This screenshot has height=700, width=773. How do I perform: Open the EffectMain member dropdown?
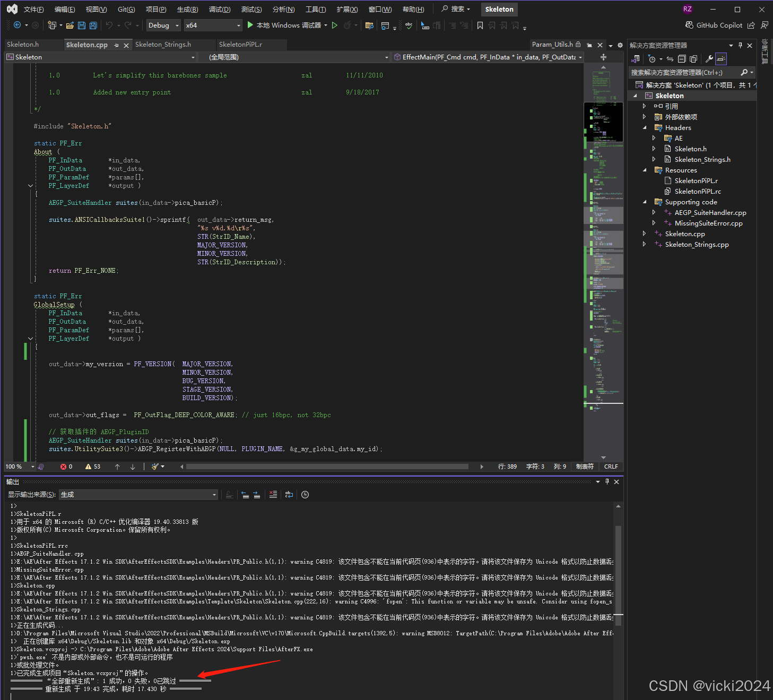(488, 57)
